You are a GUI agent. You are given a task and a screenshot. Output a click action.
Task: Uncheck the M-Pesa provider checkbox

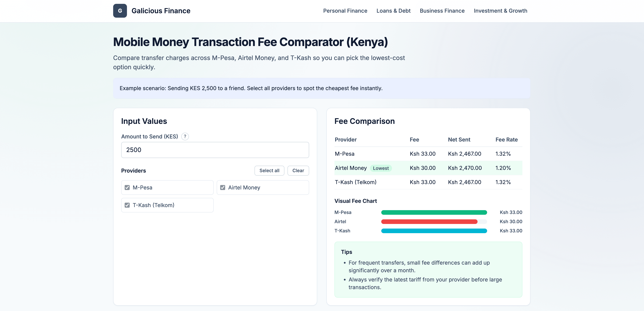pyautogui.click(x=128, y=187)
